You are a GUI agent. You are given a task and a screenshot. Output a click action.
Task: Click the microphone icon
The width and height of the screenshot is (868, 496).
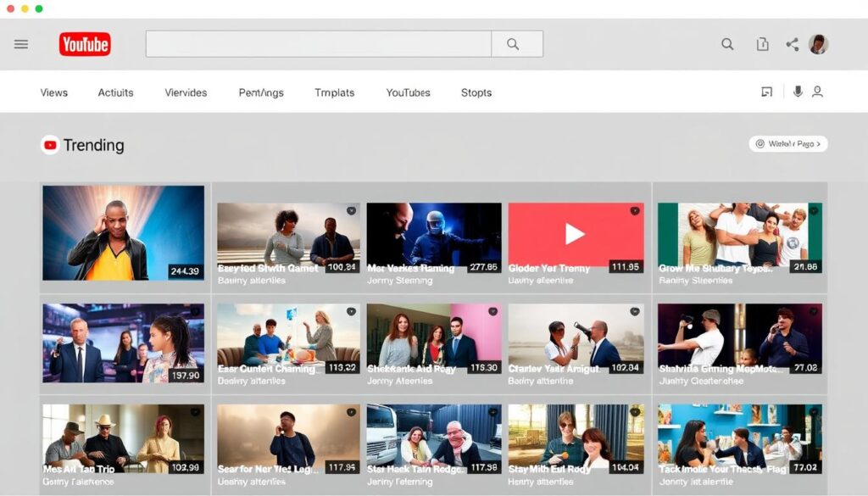point(798,92)
